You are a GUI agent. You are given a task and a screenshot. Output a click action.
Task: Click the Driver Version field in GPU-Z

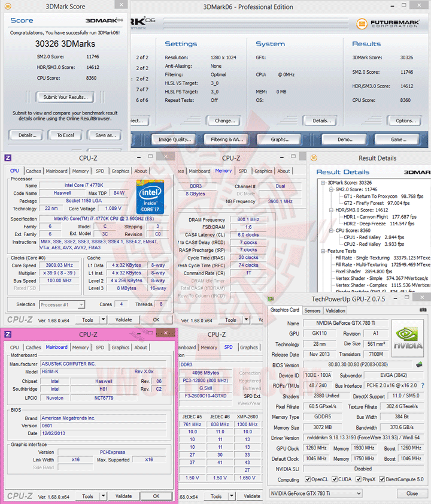[x=363, y=437]
